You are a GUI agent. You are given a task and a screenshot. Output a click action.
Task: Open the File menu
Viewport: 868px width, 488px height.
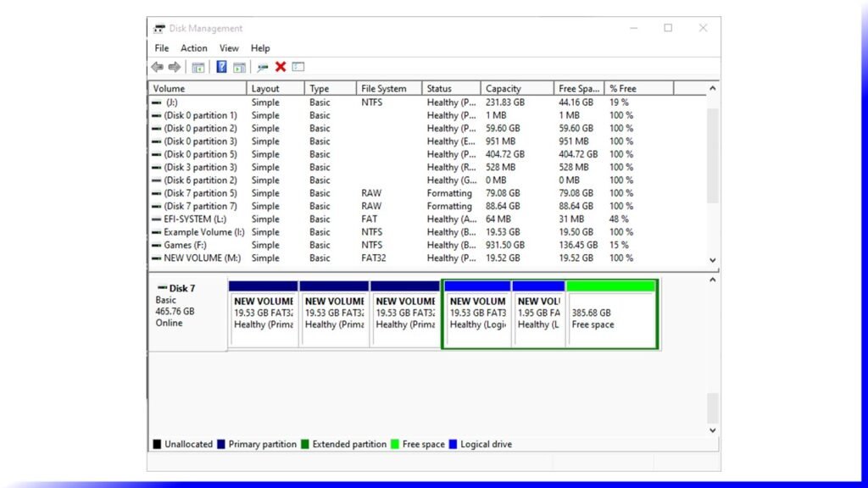click(x=162, y=48)
